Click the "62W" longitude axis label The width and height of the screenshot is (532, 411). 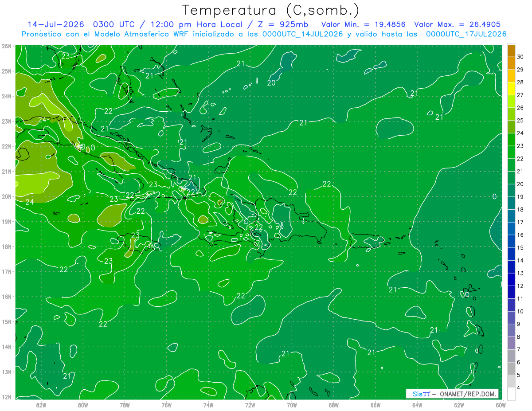pyautogui.click(x=459, y=404)
